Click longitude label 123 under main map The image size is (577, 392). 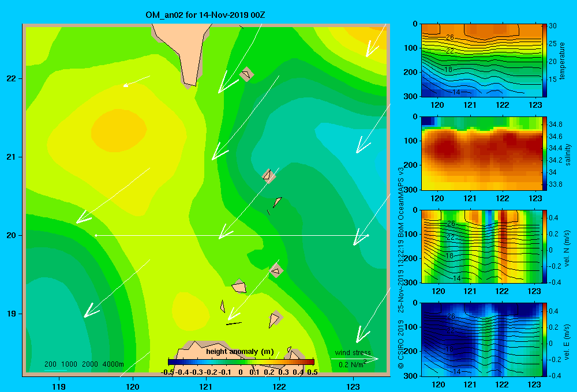coord(353,386)
